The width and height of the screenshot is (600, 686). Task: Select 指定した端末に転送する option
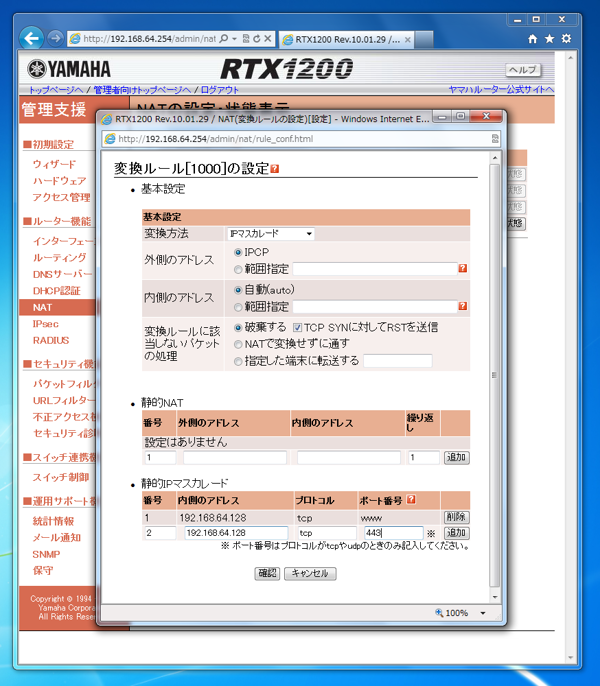point(238,361)
